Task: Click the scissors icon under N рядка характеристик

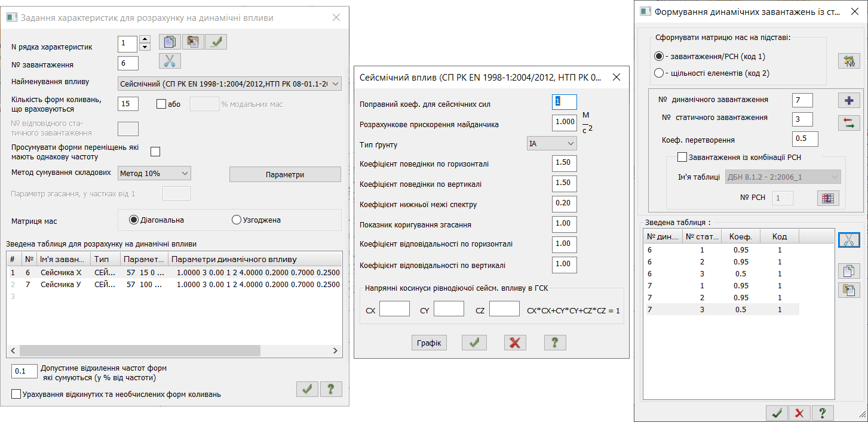Action: coord(170,61)
